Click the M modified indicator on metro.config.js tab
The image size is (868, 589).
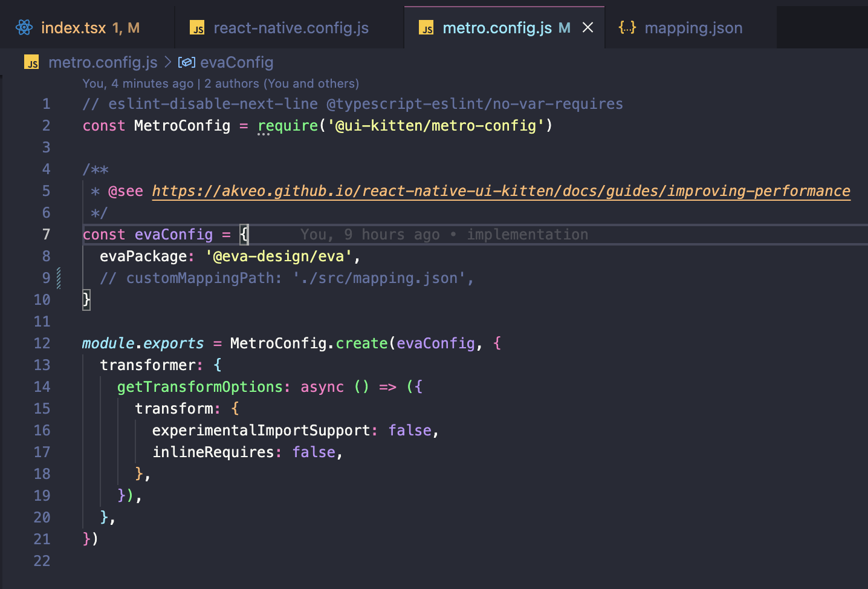pos(565,27)
